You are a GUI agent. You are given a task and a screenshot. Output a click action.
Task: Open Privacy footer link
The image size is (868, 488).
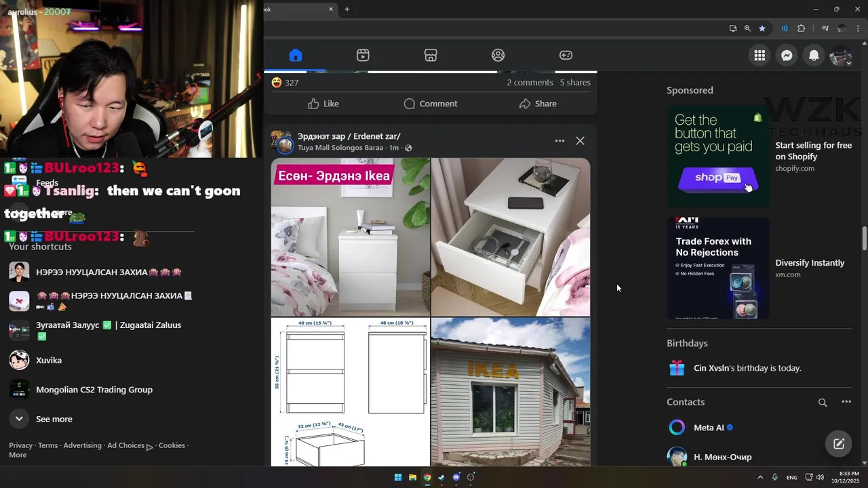click(x=20, y=445)
